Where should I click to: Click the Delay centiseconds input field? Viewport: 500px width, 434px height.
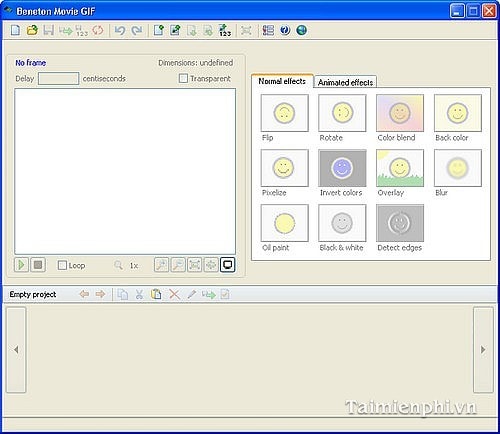pyautogui.click(x=58, y=79)
